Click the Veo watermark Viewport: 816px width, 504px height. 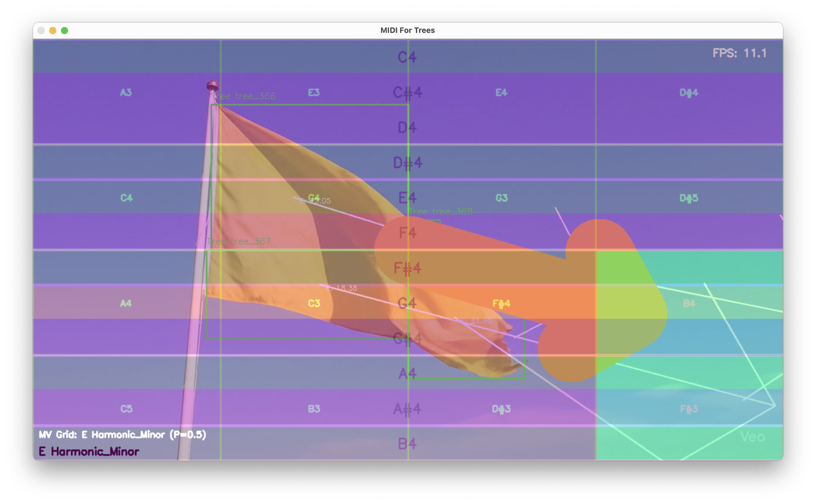click(x=752, y=437)
